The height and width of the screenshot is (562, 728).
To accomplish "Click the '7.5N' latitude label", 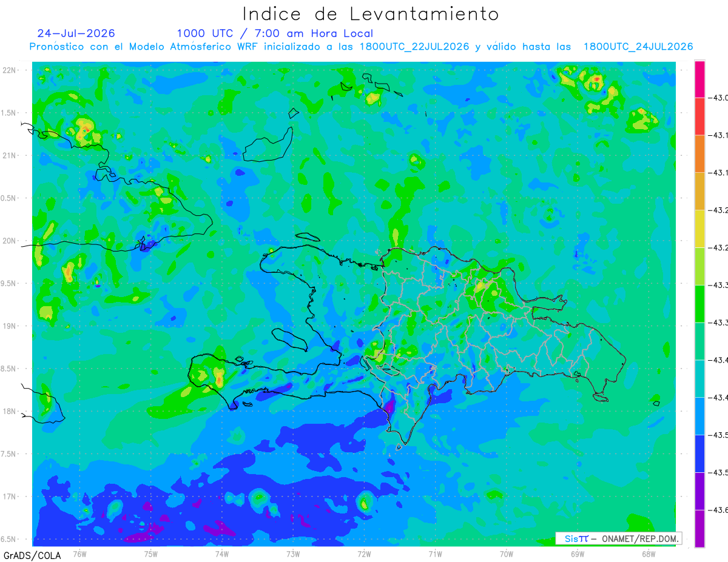I will pyautogui.click(x=8, y=453).
